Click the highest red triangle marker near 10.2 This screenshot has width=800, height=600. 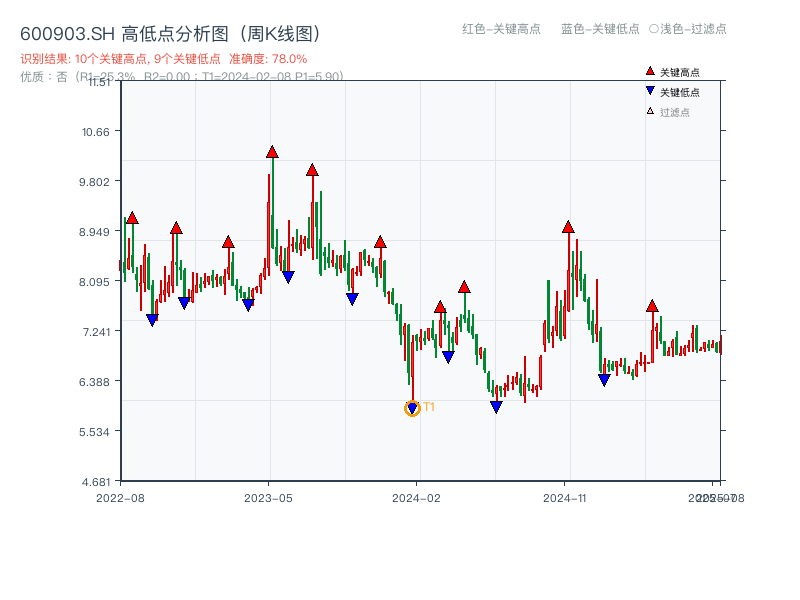tap(270, 152)
